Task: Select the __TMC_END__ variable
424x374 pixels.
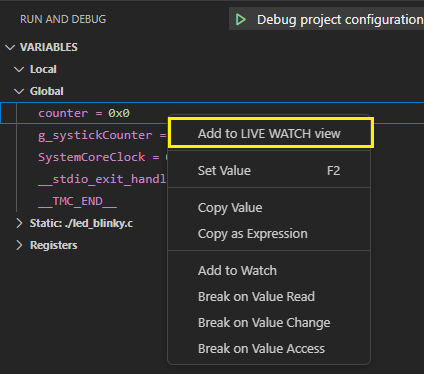Action: (x=77, y=201)
